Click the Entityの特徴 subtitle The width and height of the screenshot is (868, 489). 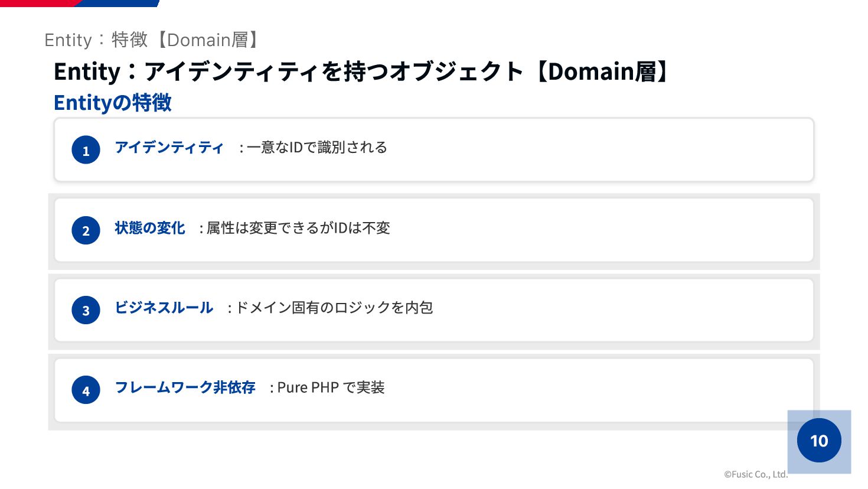pyautogui.click(x=113, y=103)
